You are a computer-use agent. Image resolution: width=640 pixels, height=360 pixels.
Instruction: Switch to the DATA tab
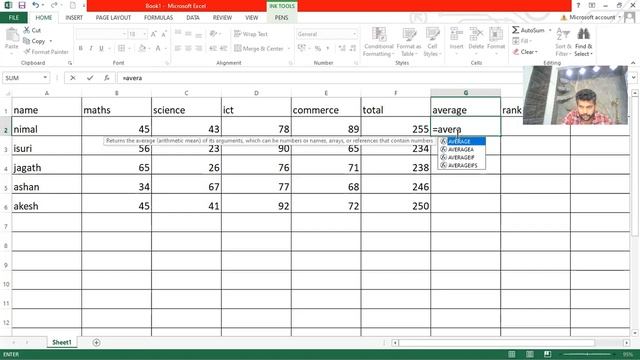[x=193, y=18]
